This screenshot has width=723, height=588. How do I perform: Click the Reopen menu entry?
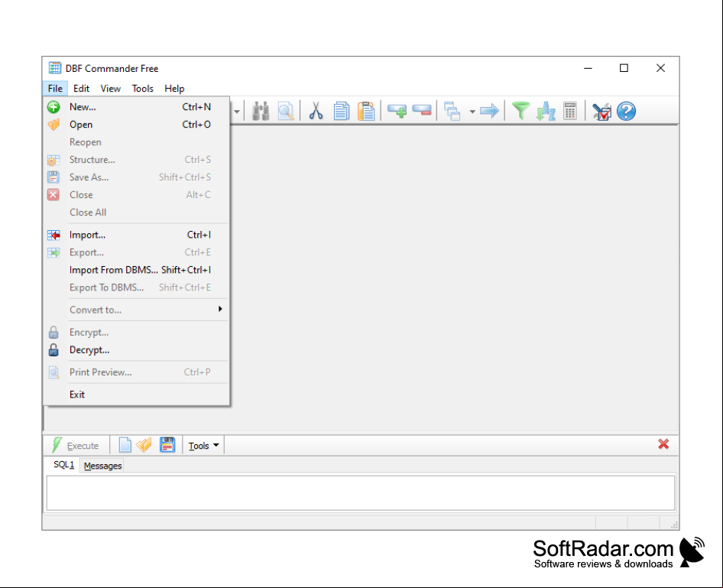(136, 142)
